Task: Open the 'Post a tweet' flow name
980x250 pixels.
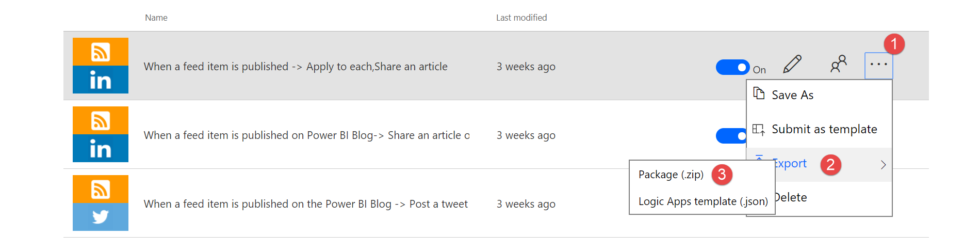Action: click(305, 204)
